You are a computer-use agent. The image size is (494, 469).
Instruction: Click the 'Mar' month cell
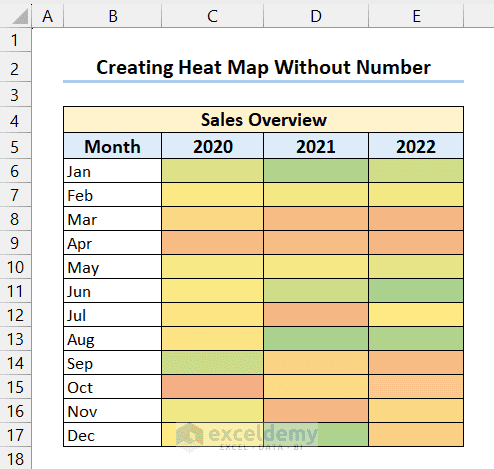(112, 219)
